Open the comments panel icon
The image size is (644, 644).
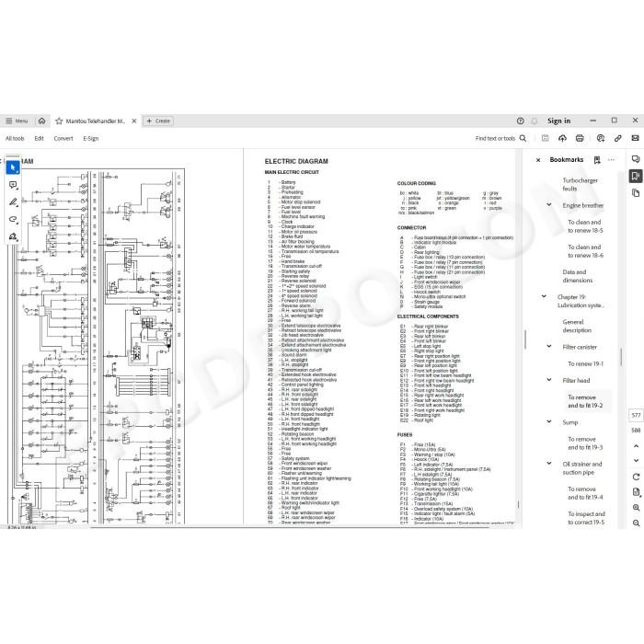[636, 159]
